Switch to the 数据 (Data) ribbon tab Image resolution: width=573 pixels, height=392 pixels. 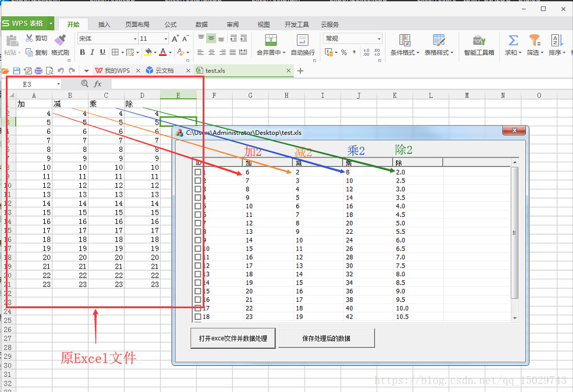click(201, 24)
